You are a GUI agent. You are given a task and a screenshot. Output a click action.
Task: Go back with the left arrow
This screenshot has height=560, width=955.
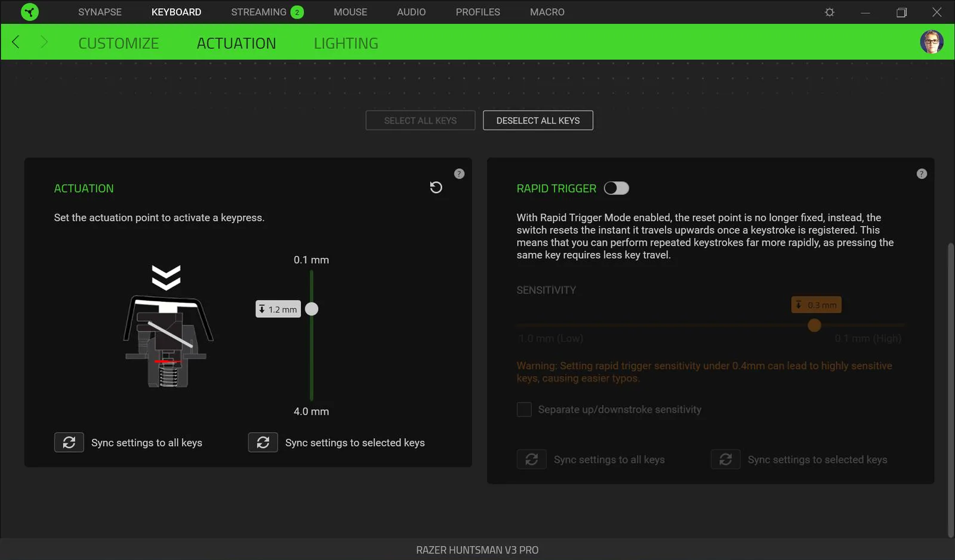(x=16, y=42)
